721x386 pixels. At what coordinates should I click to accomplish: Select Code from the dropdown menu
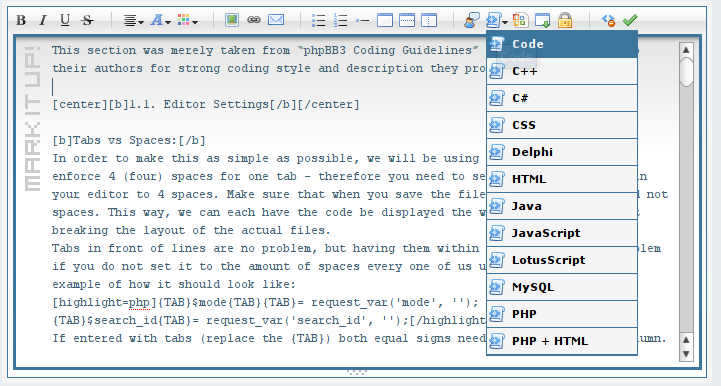click(x=562, y=44)
